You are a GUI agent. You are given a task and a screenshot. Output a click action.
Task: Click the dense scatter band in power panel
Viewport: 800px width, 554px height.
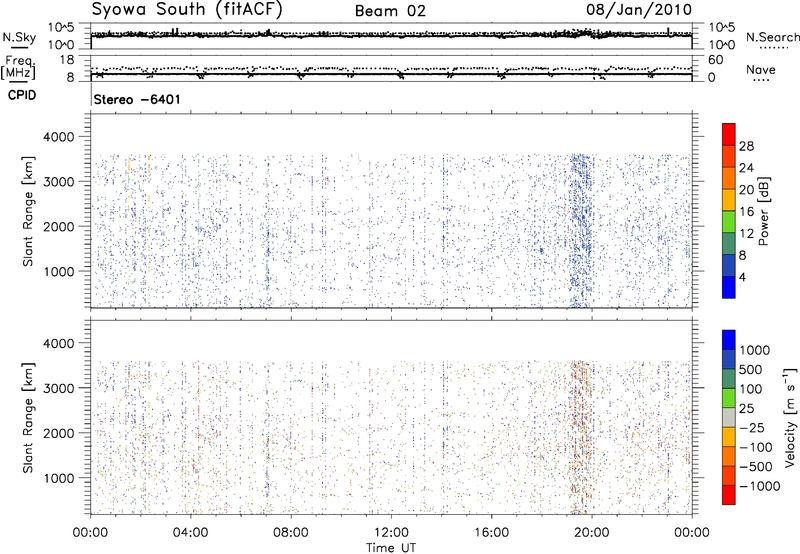point(581,230)
